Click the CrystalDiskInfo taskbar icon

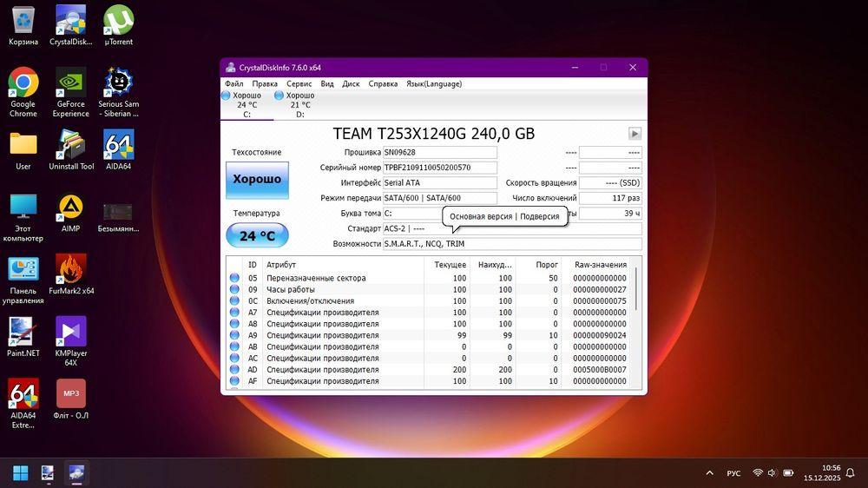(x=76, y=472)
